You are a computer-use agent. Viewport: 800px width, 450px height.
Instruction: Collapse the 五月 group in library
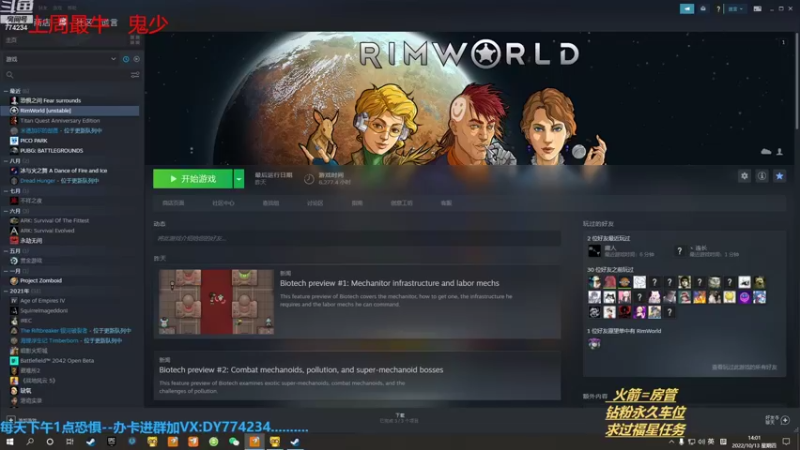point(6,251)
